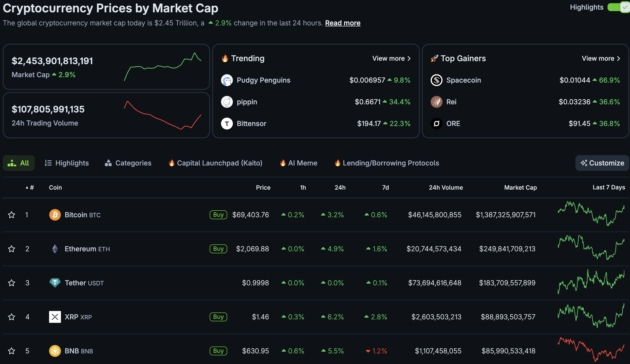
Task: Click the fire icon beside Capital Launchpad
Action: 171,163
